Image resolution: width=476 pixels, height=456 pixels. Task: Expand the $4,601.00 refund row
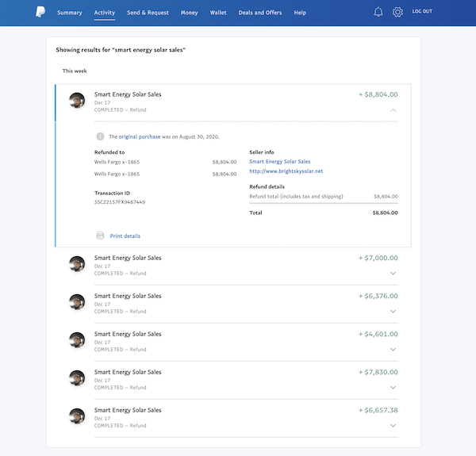393,350
